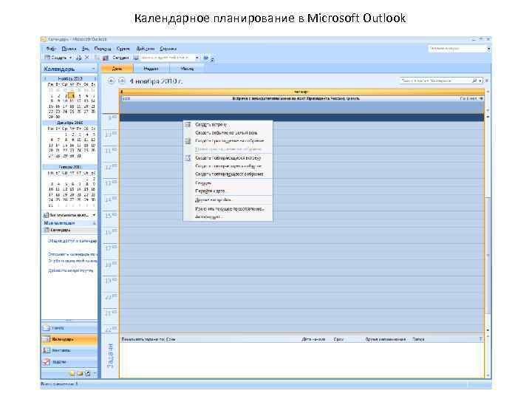Choose Создать повторяющееся собрание

(229, 174)
